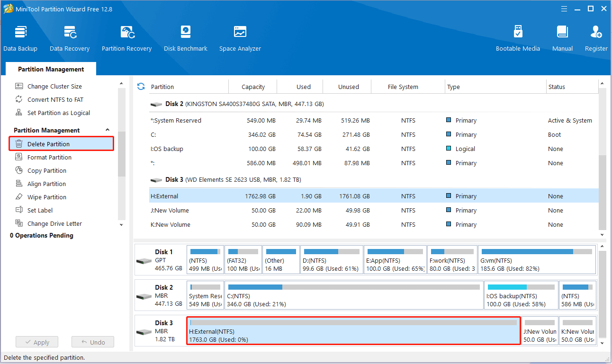The image size is (612, 364).
Task: Click the Partition column header
Action: tap(189, 87)
